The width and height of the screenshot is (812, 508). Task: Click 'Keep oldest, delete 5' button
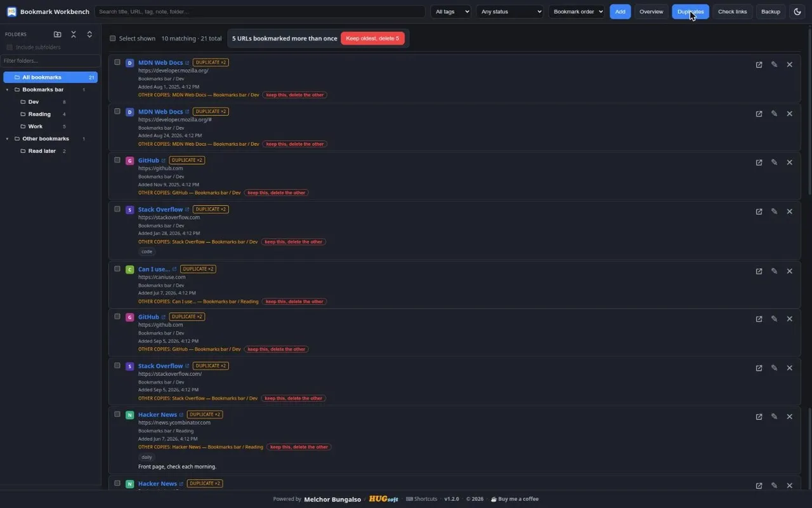click(x=372, y=39)
